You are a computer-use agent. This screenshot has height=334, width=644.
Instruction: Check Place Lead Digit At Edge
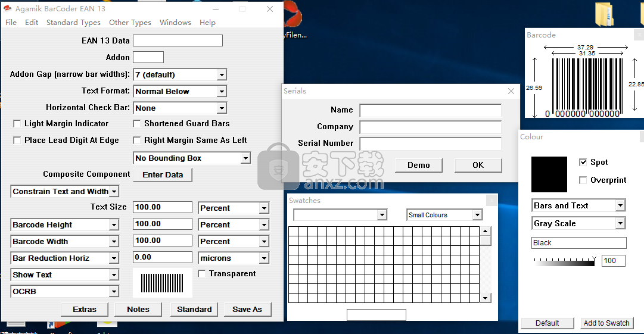(17, 141)
